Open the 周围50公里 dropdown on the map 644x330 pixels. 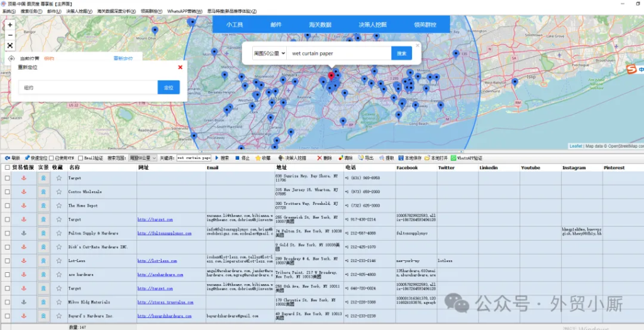pyautogui.click(x=269, y=53)
